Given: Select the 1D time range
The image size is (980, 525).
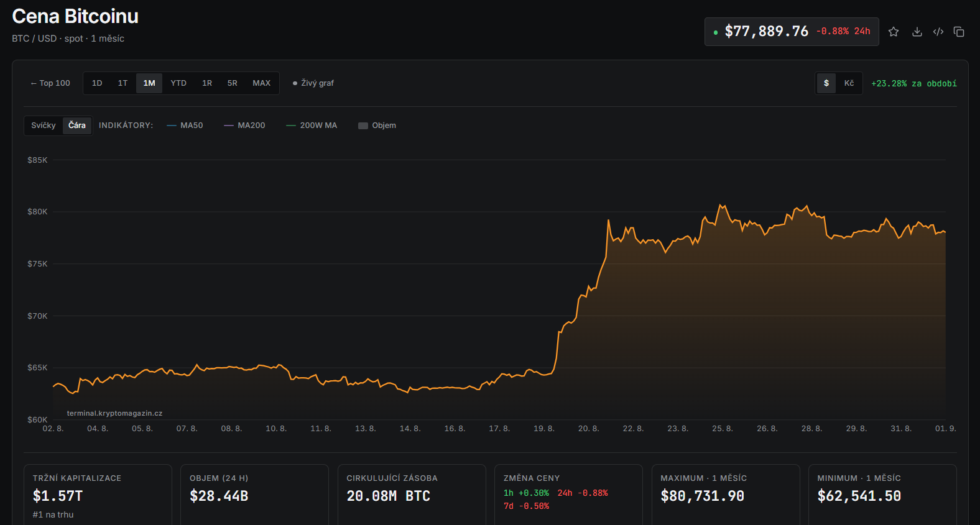Looking at the screenshot, I should (x=97, y=83).
